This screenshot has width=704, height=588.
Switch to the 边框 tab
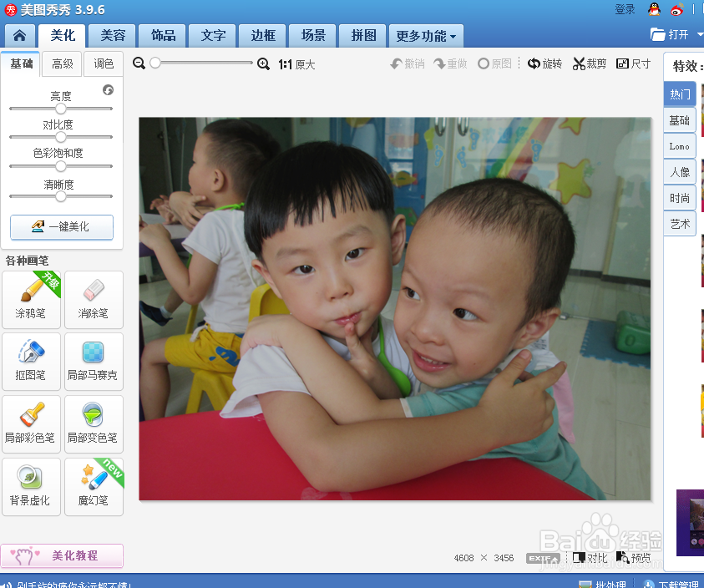point(263,35)
